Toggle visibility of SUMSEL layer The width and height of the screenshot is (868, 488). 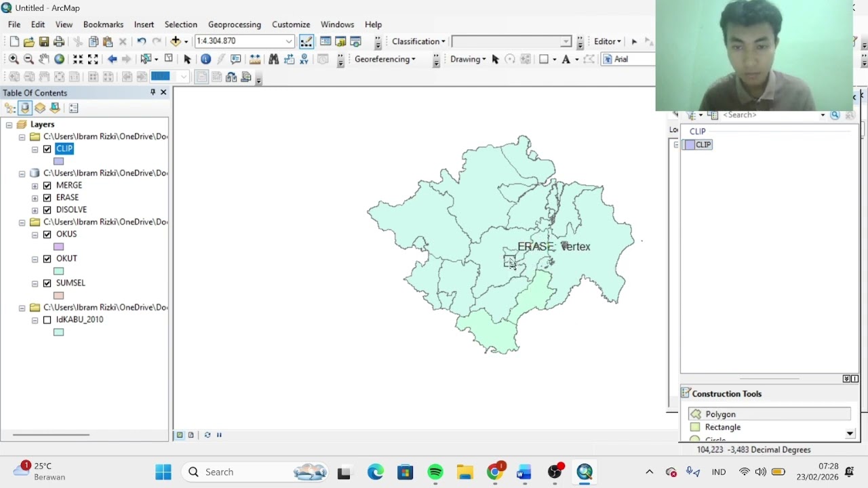point(47,283)
